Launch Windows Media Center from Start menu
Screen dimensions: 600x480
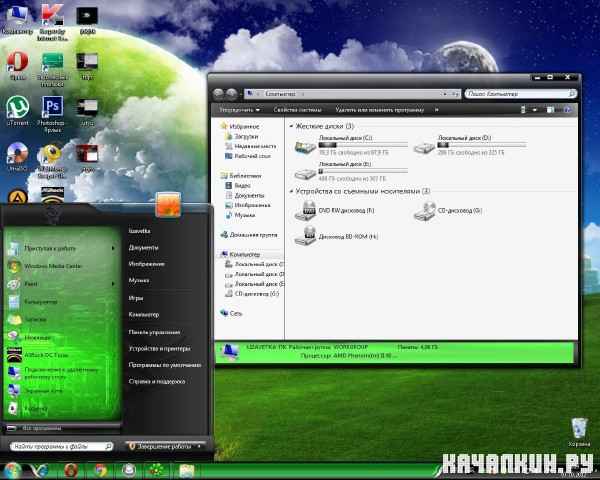52,266
